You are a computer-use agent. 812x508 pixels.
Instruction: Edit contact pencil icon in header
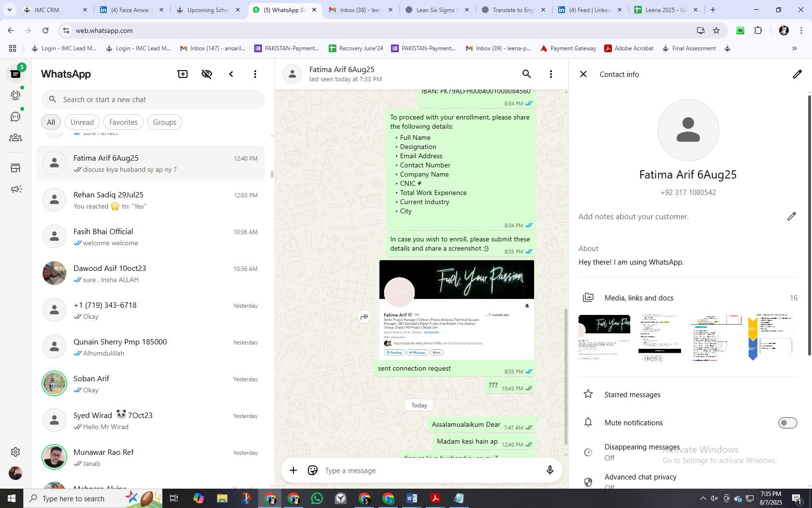point(797,74)
